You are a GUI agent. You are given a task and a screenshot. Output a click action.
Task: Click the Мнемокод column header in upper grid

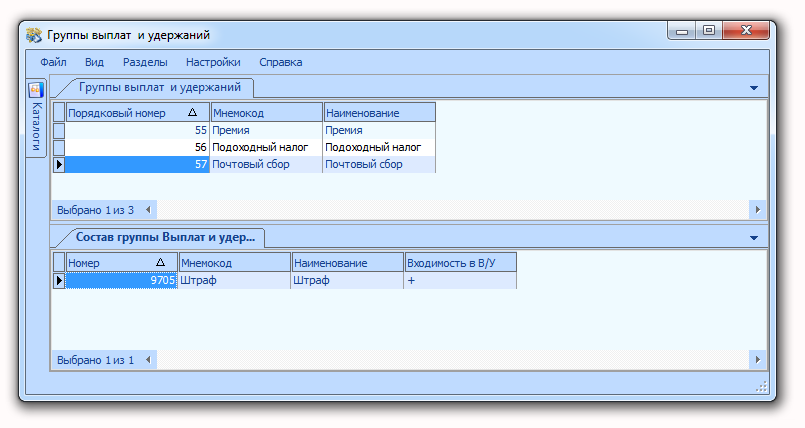click(266, 112)
